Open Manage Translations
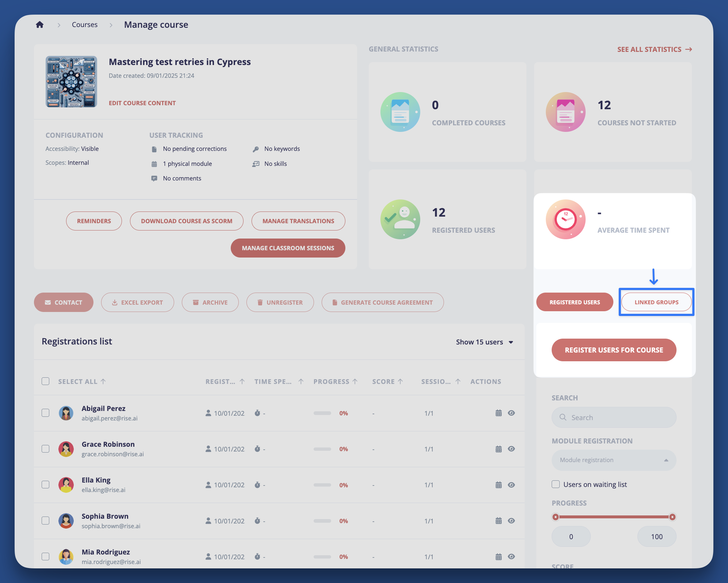 pos(298,221)
